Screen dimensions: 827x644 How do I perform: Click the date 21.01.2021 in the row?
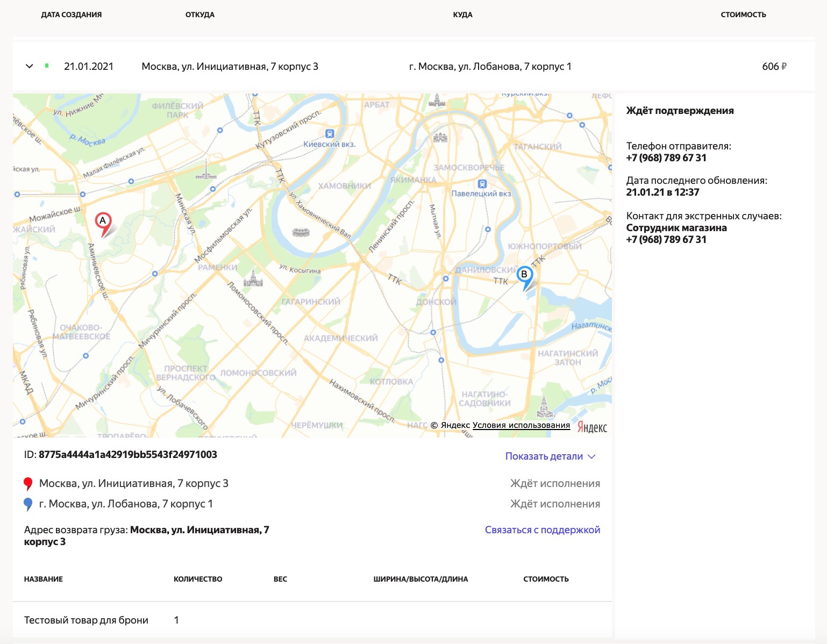89,67
